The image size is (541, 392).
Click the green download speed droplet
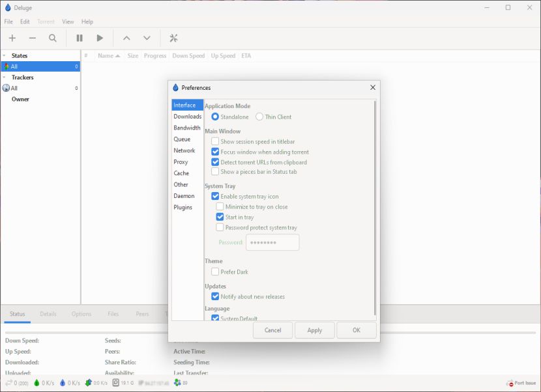[37, 383]
